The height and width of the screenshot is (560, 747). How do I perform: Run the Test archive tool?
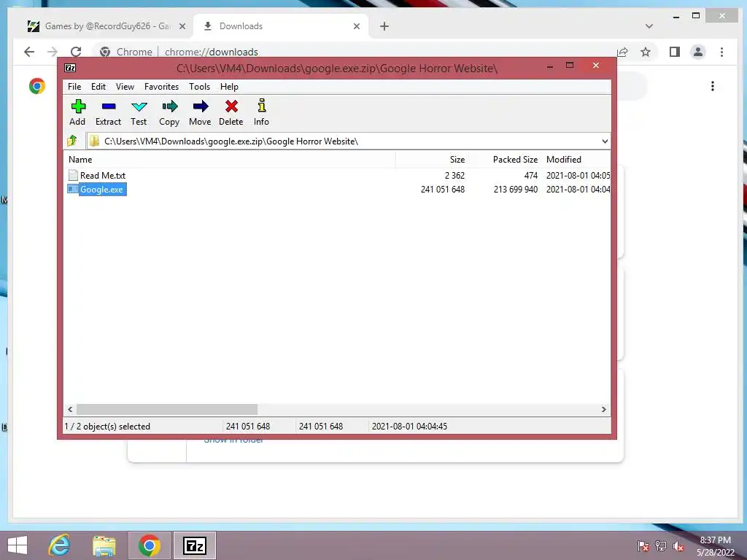[x=139, y=106]
